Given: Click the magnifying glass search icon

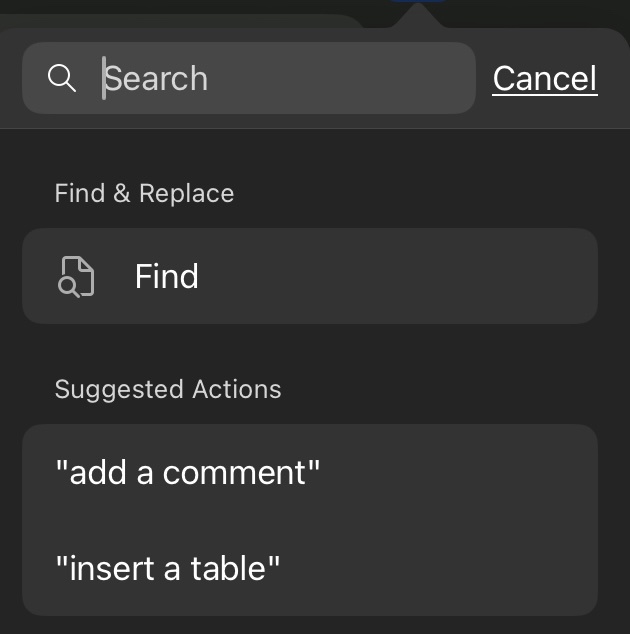Looking at the screenshot, I should (61, 78).
